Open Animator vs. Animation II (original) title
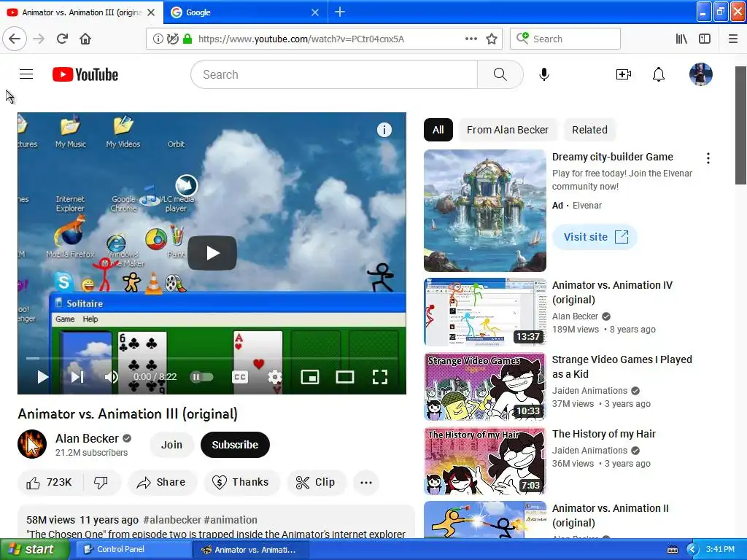 tap(611, 516)
